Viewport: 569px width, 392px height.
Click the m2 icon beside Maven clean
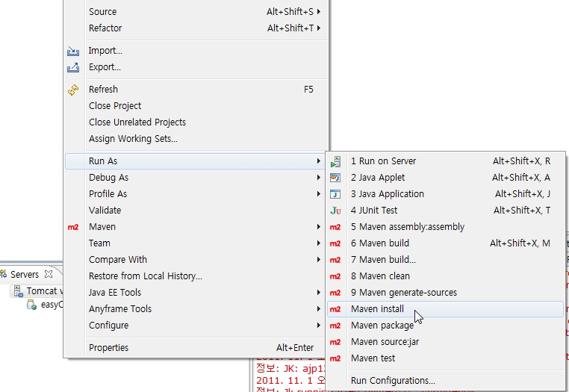(x=335, y=276)
